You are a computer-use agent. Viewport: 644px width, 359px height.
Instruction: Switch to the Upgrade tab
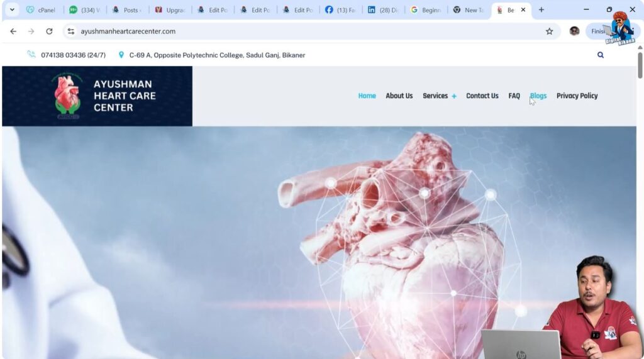click(x=170, y=10)
